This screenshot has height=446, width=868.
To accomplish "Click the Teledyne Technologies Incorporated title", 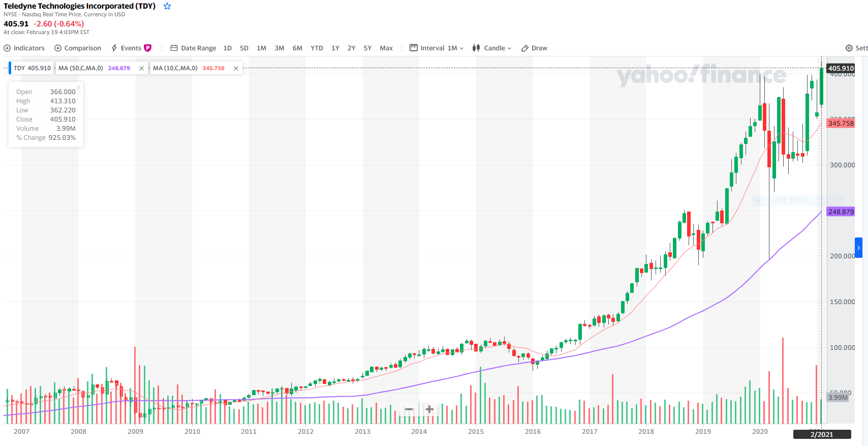I will 80,6.
